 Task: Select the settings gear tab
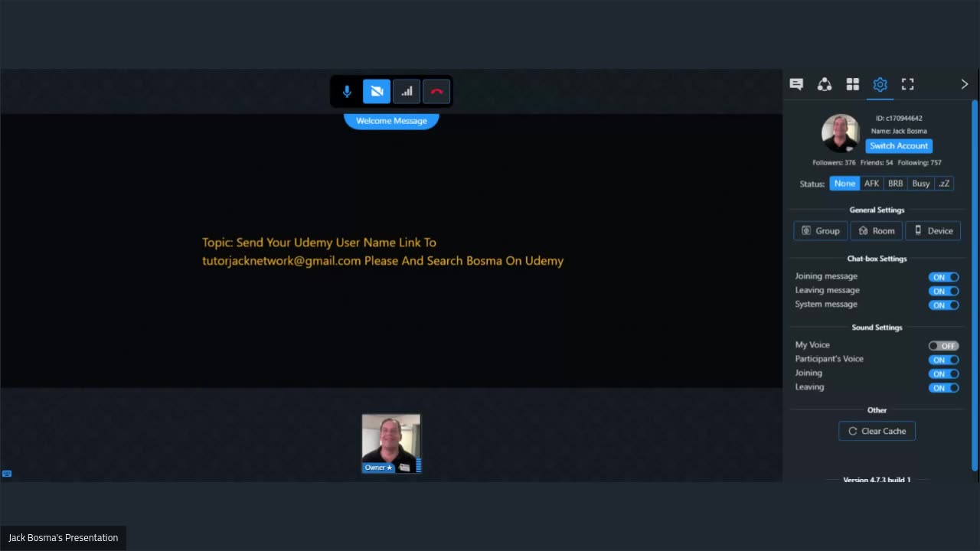[880, 84]
